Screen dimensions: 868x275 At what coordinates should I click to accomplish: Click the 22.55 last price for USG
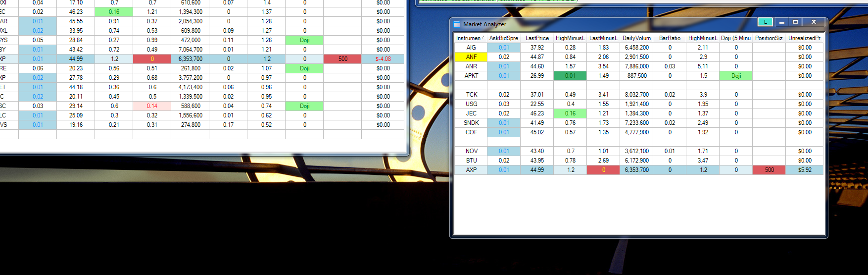537,104
